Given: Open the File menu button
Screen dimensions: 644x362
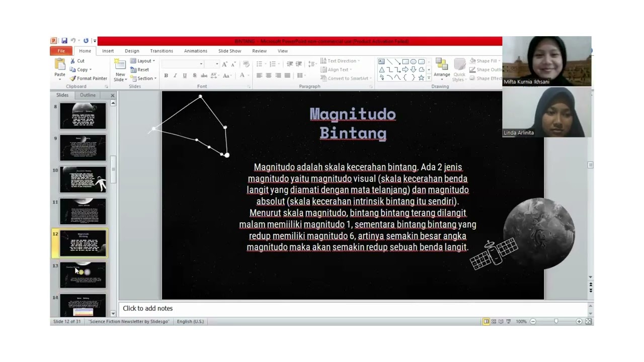Looking at the screenshot, I should tap(61, 51).
